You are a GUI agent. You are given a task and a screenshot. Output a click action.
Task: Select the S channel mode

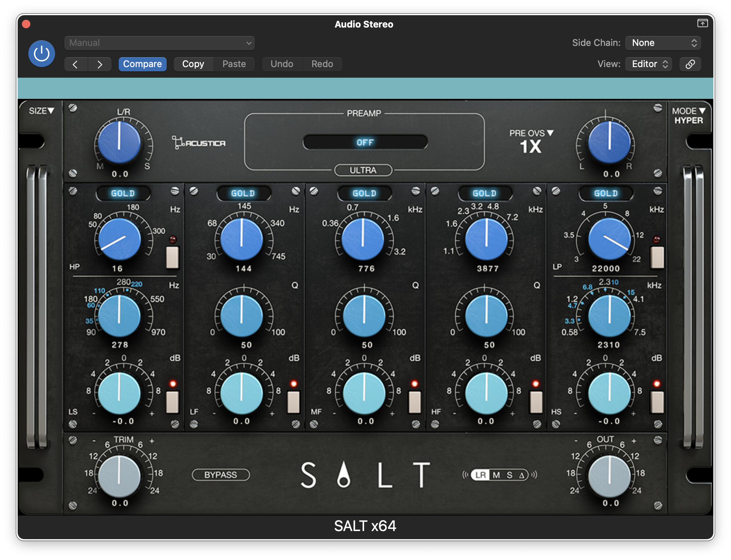pyautogui.click(x=510, y=475)
